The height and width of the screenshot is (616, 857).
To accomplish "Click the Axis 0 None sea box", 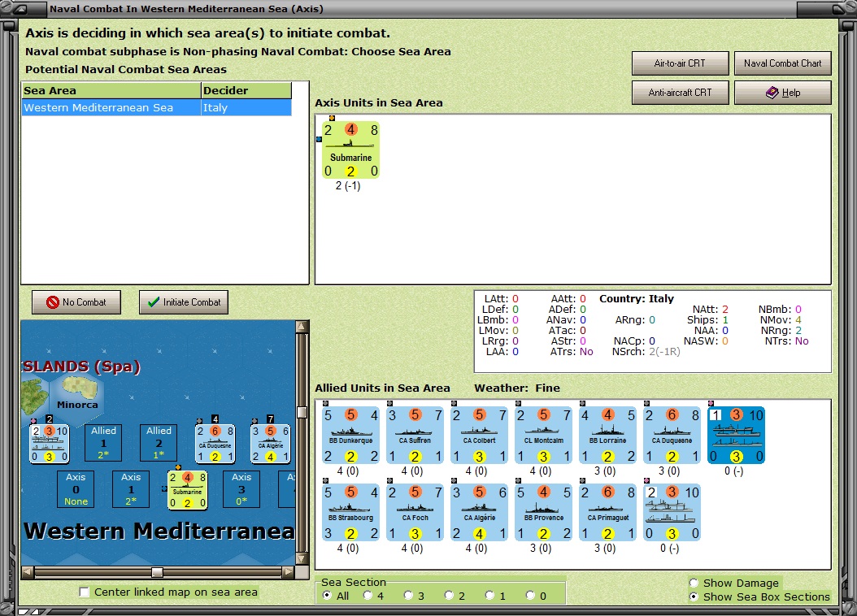I will point(76,489).
